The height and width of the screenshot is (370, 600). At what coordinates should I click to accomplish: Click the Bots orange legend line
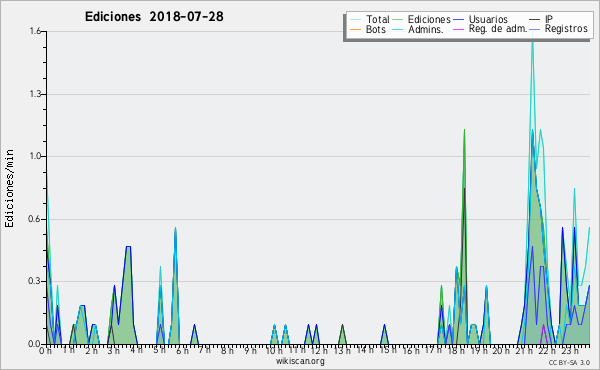(355, 29)
